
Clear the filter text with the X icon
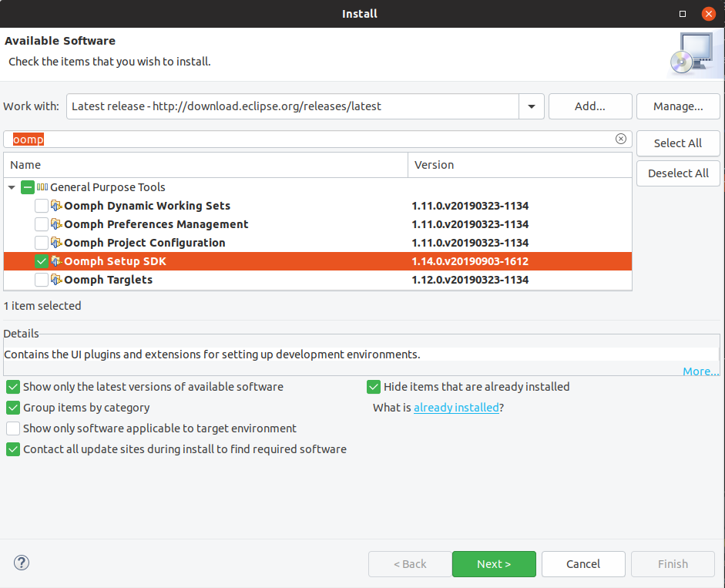[x=621, y=139]
